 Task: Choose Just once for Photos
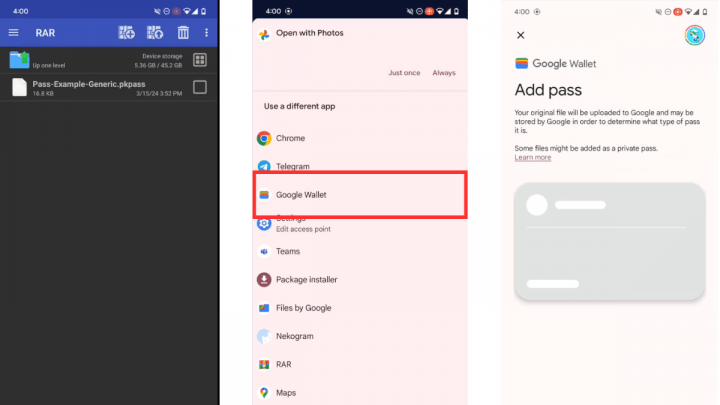point(404,73)
